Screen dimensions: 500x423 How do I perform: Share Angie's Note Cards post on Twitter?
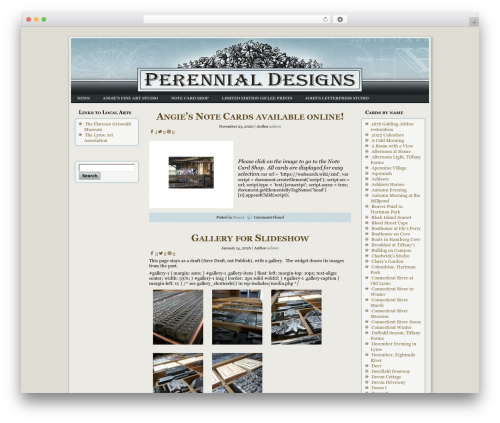pos(160,132)
